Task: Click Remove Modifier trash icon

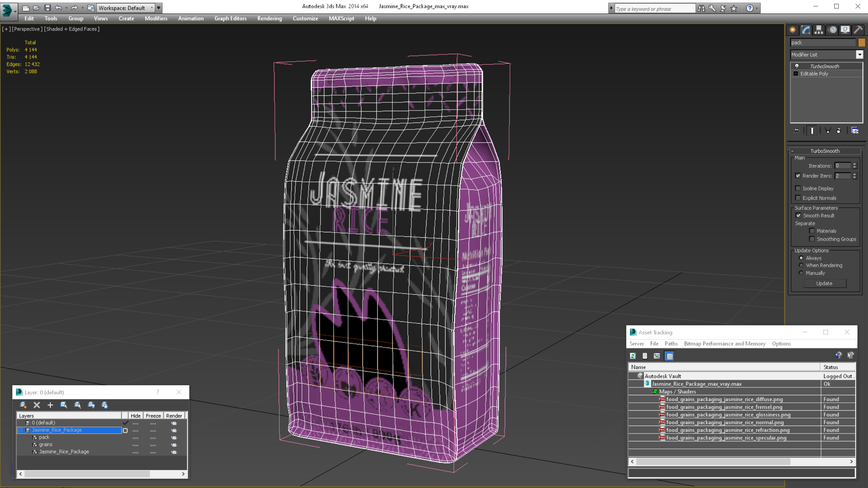Action: (x=839, y=130)
